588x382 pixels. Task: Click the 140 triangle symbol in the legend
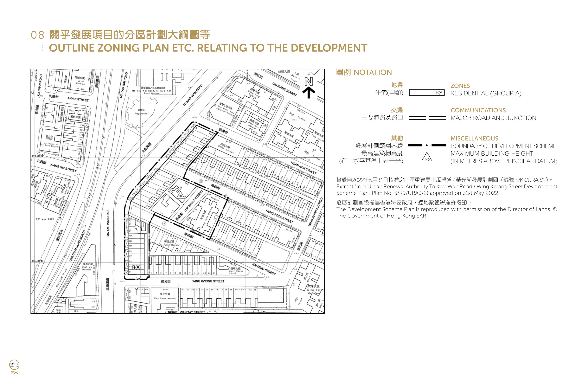(x=427, y=157)
